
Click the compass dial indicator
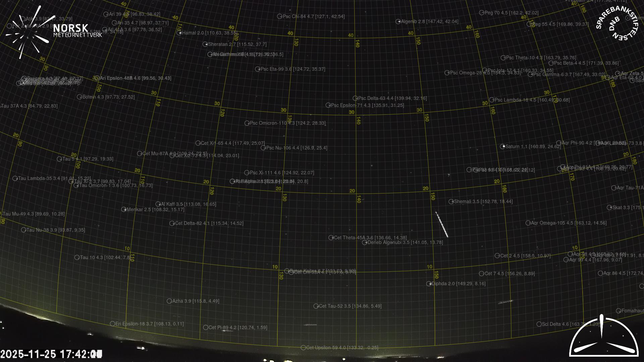pyautogui.click(x=603, y=337)
